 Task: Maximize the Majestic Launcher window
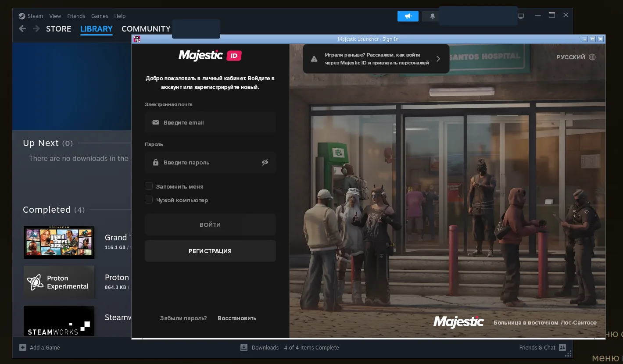coord(593,39)
